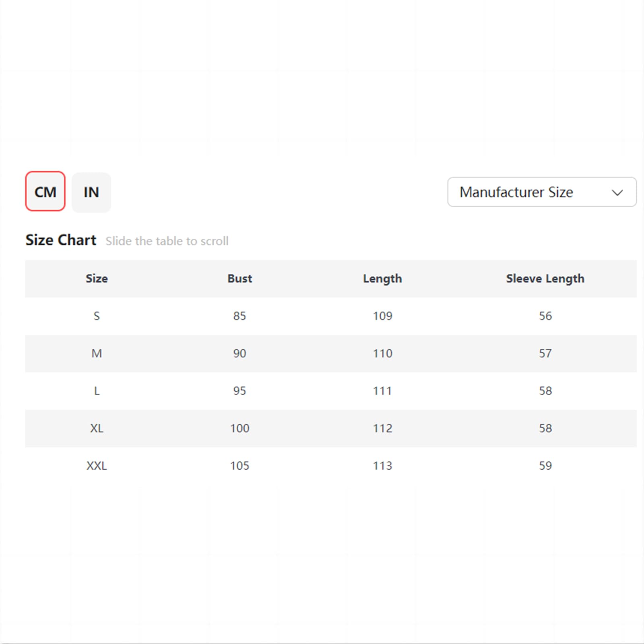Select the S size row
The width and height of the screenshot is (644, 644).
coord(331,316)
